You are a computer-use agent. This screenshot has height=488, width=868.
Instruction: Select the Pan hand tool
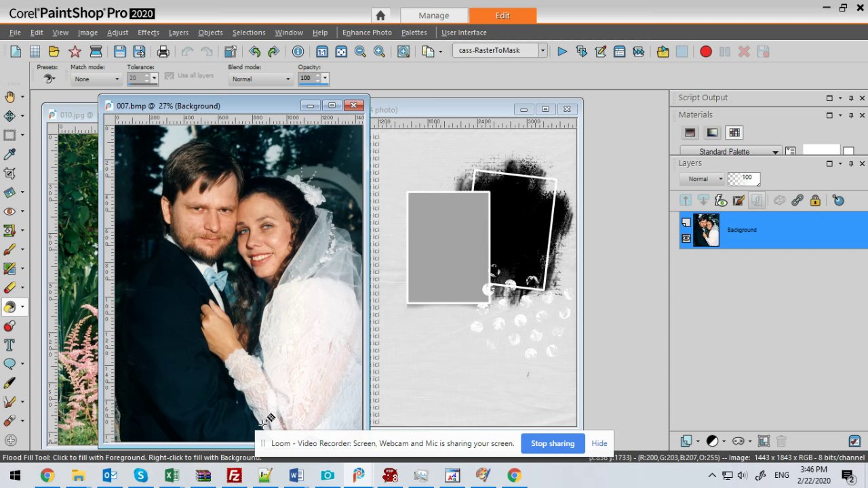coord(9,97)
